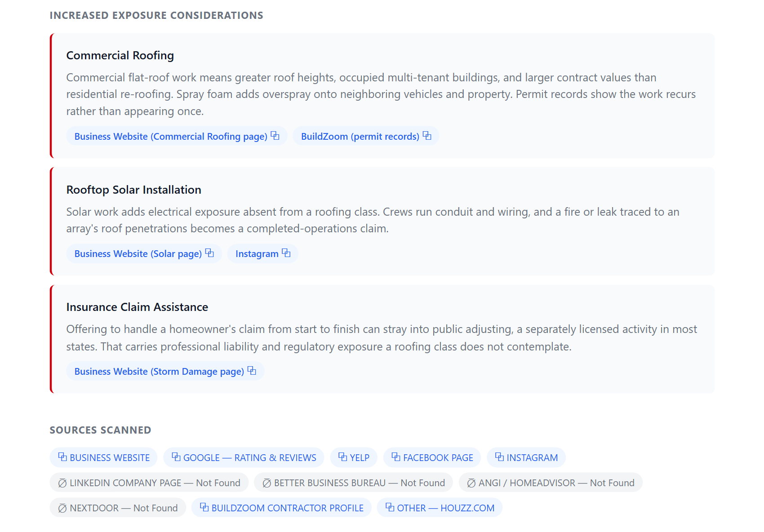Click the Rooftop Solar Installation heading
This screenshot has height=532, width=764.
[134, 190]
